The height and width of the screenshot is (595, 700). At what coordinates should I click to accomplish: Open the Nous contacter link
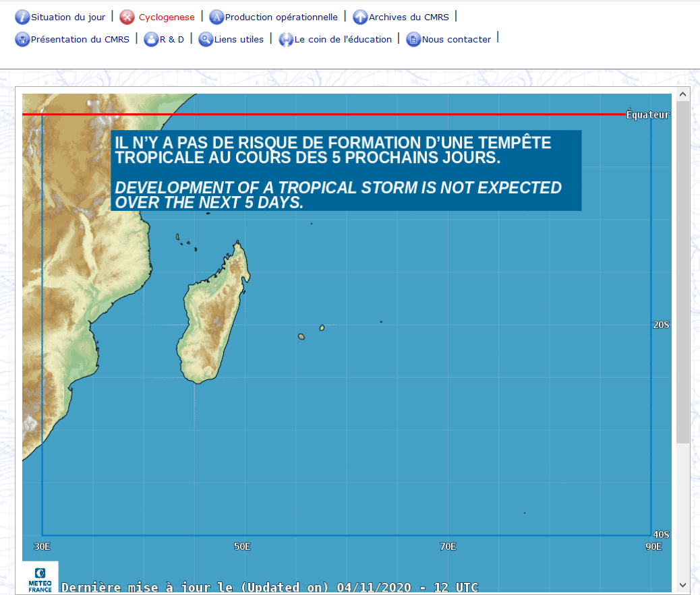[x=457, y=39]
